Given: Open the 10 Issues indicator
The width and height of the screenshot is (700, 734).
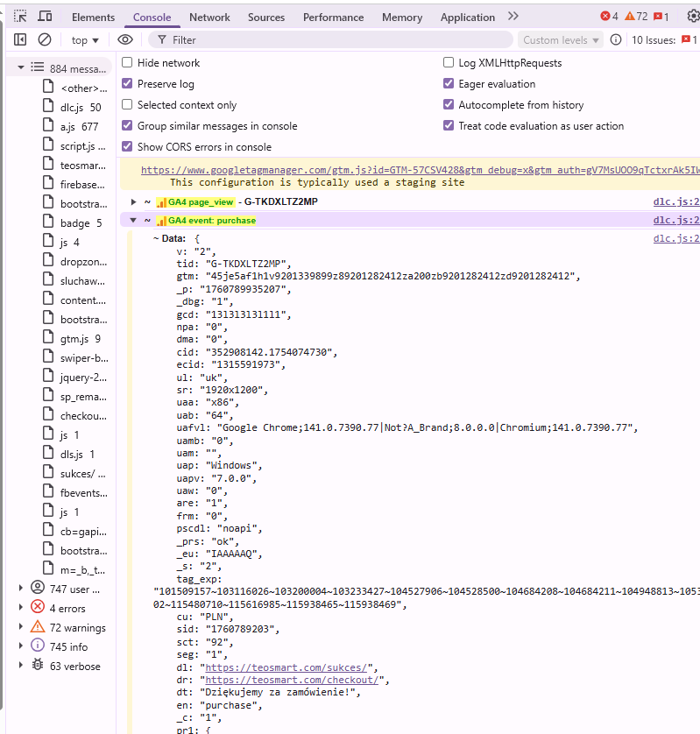Looking at the screenshot, I should coord(664,39).
